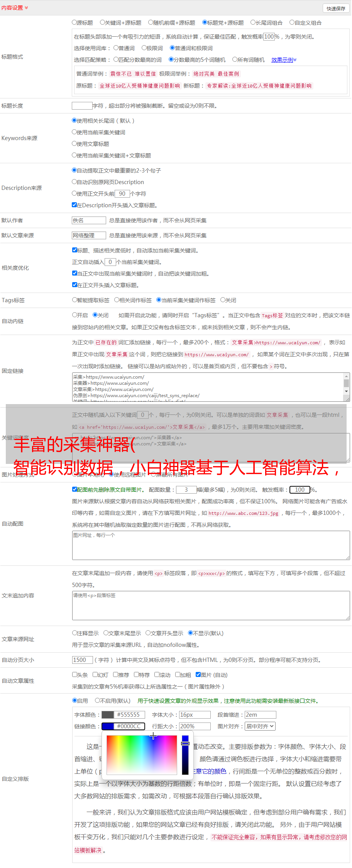Click the 链接颜色 blue color swatch
The height and width of the screenshot is (868, 352).
[108, 726]
